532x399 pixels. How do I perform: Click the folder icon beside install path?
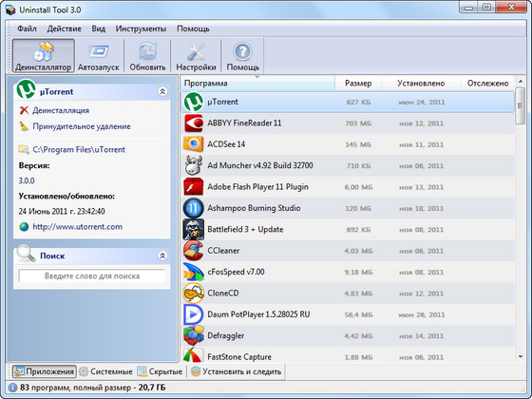point(24,149)
